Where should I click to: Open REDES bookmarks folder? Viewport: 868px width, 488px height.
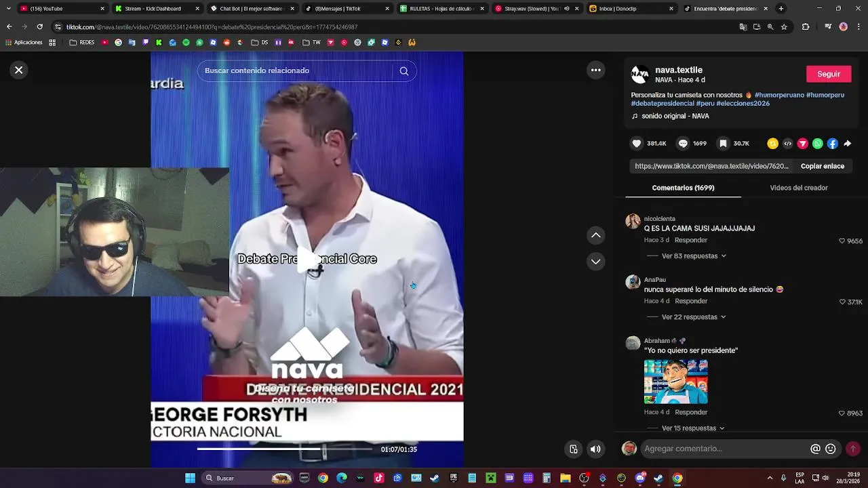82,43
